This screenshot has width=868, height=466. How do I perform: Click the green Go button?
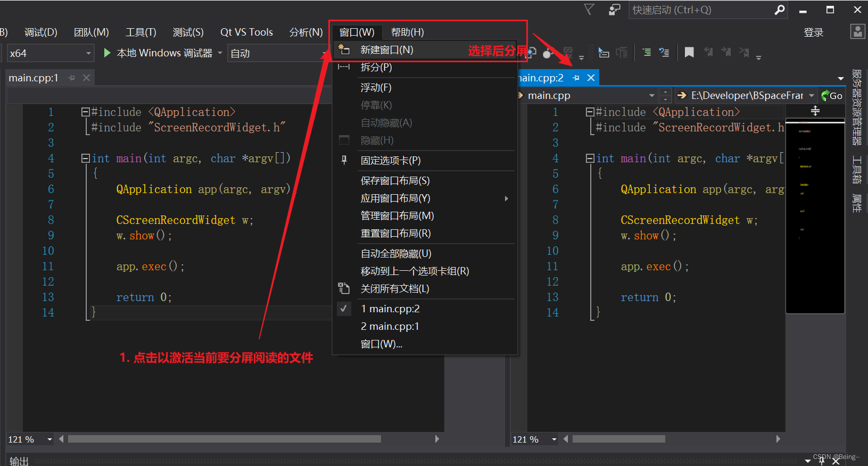tap(832, 95)
